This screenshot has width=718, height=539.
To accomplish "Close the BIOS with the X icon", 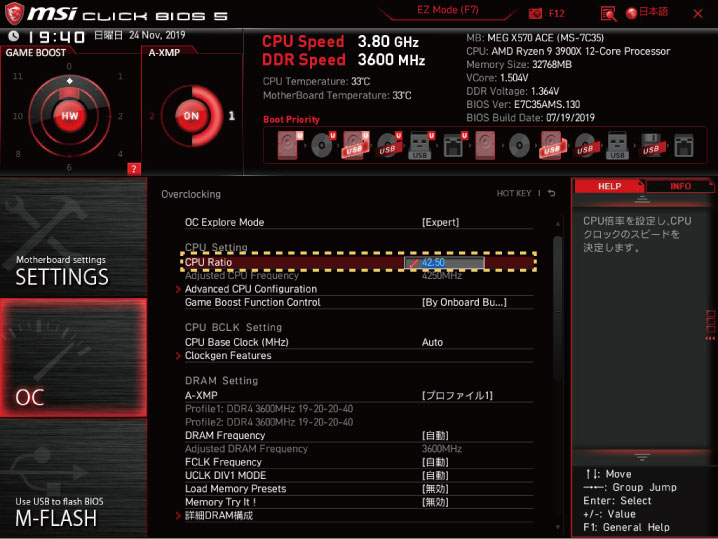I will (698, 14).
